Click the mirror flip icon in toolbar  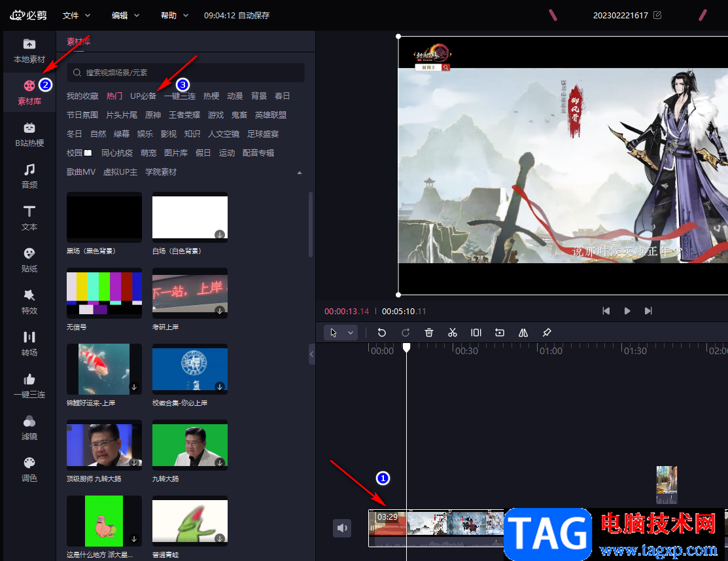click(523, 333)
